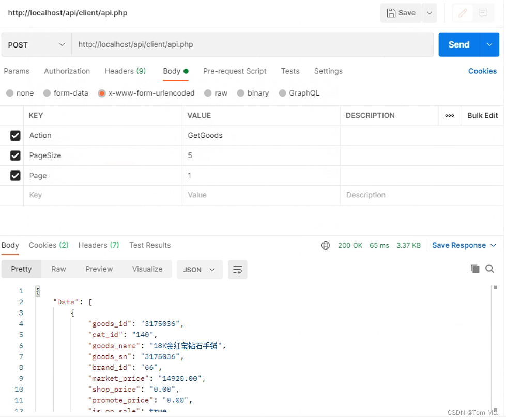The height and width of the screenshot is (420, 506).
Task: Collapse the JSON object on line 1
Action: pos(38,291)
